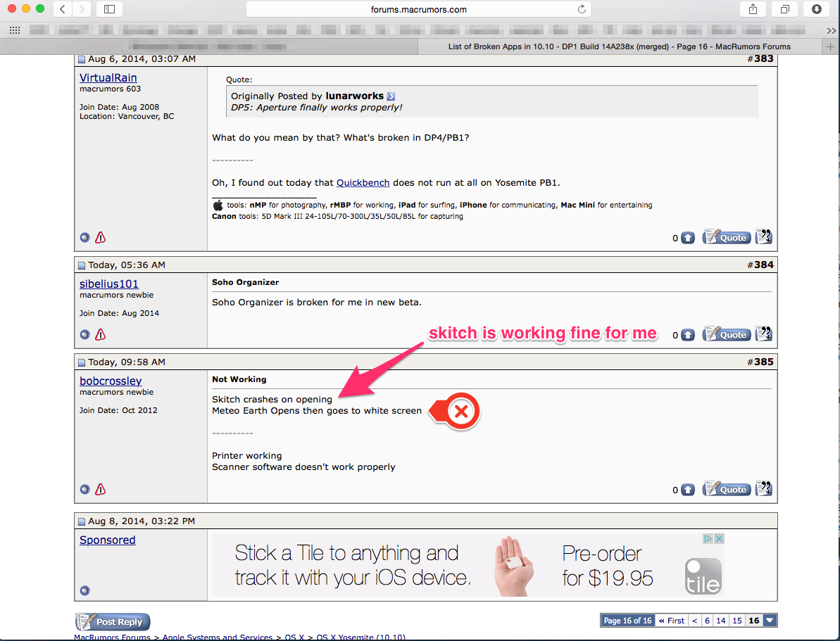
Task: Reload the page with the refresh icon
Action: (582, 9)
